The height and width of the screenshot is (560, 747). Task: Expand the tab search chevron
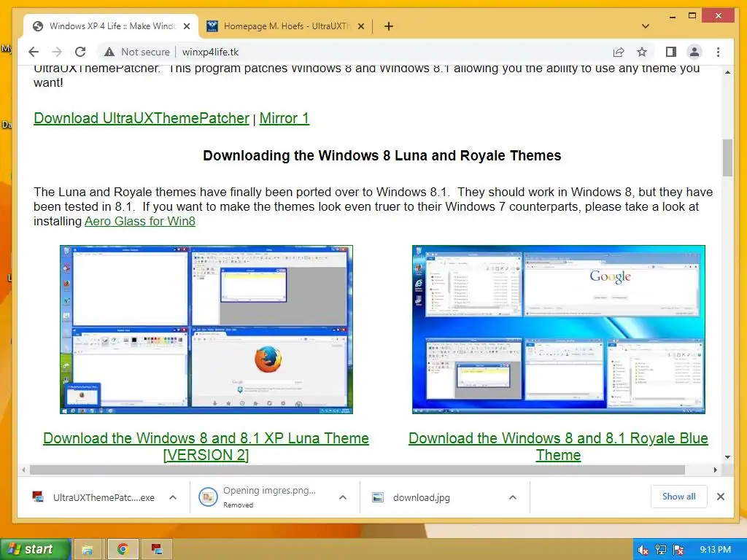point(646,26)
